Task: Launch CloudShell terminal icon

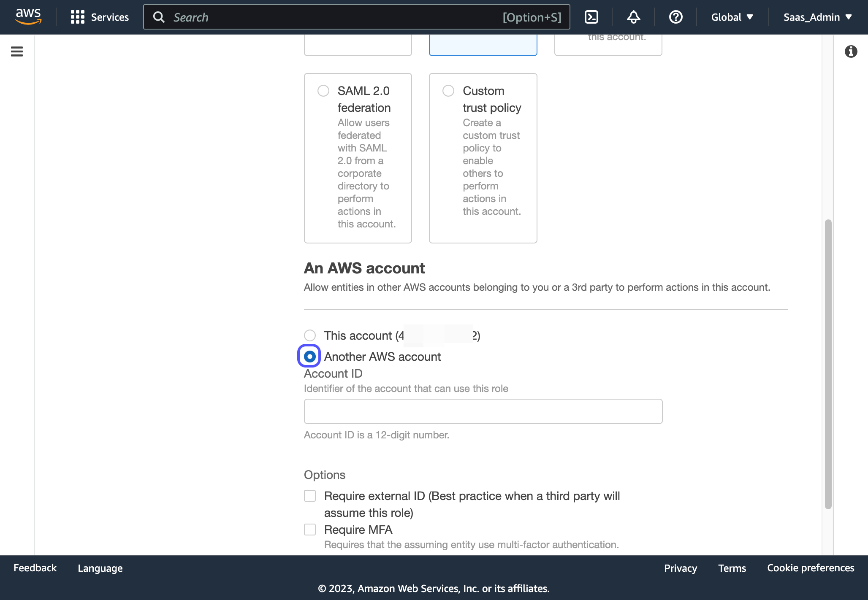Action: 591,17
